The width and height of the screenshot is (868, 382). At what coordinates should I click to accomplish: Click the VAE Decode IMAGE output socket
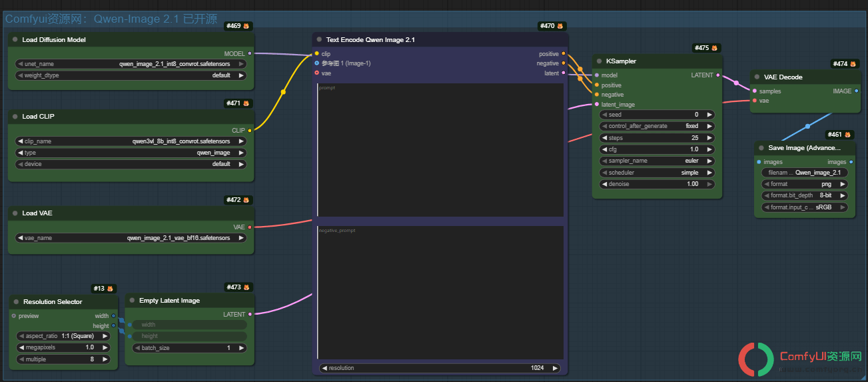[x=856, y=91]
